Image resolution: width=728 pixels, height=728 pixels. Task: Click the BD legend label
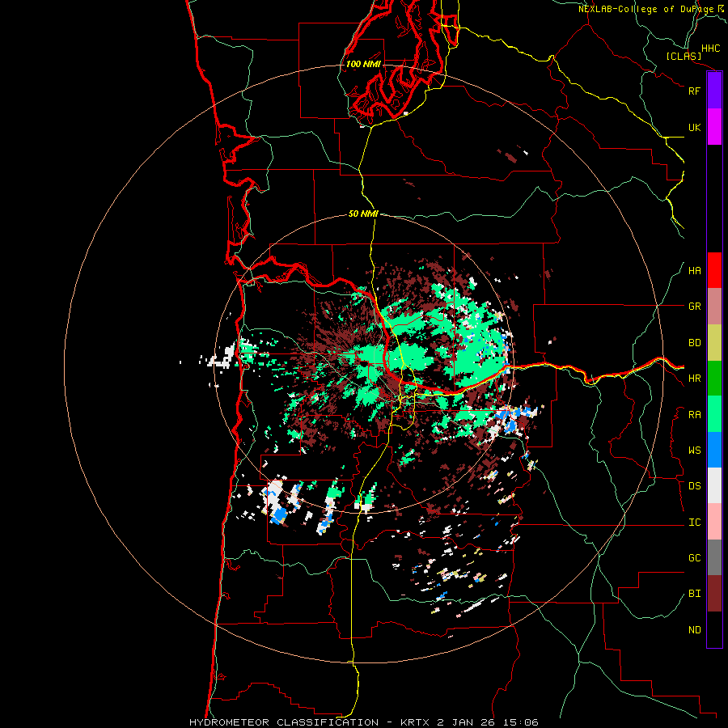(x=694, y=343)
